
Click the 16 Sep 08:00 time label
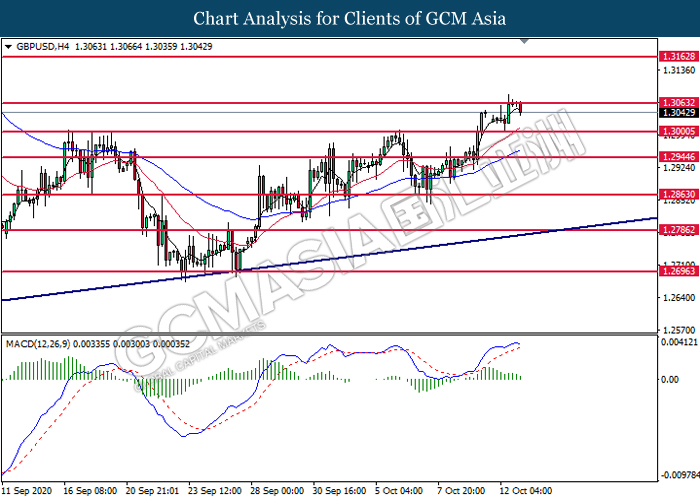(90, 491)
